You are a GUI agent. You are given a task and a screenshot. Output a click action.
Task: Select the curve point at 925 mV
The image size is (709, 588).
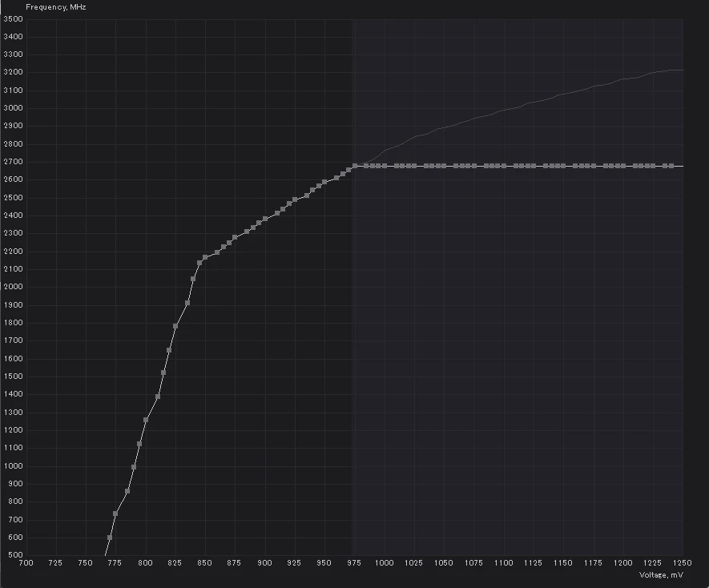[295, 199]
